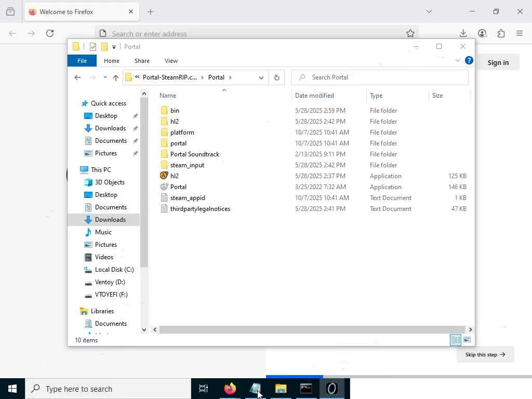The width and height of the screenshot is (532, 399).
Task: Open the address bar history dropdown
Action: pos(261,78)
